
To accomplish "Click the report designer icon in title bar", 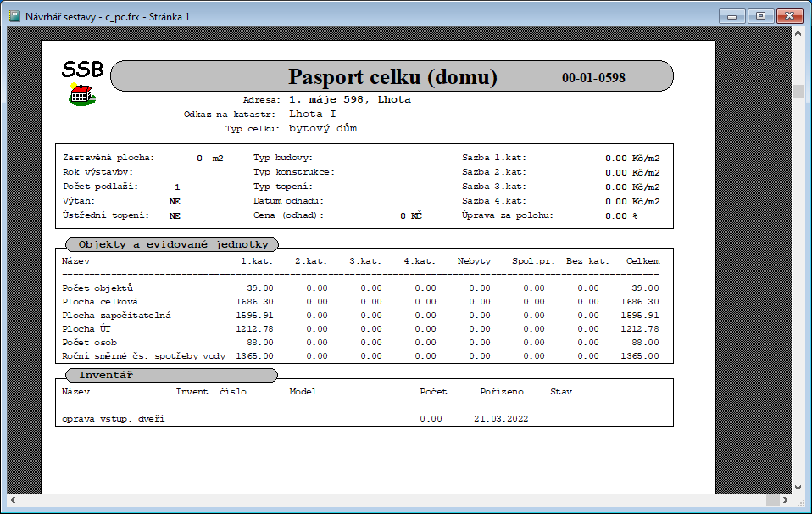I will tap(14, 15).
